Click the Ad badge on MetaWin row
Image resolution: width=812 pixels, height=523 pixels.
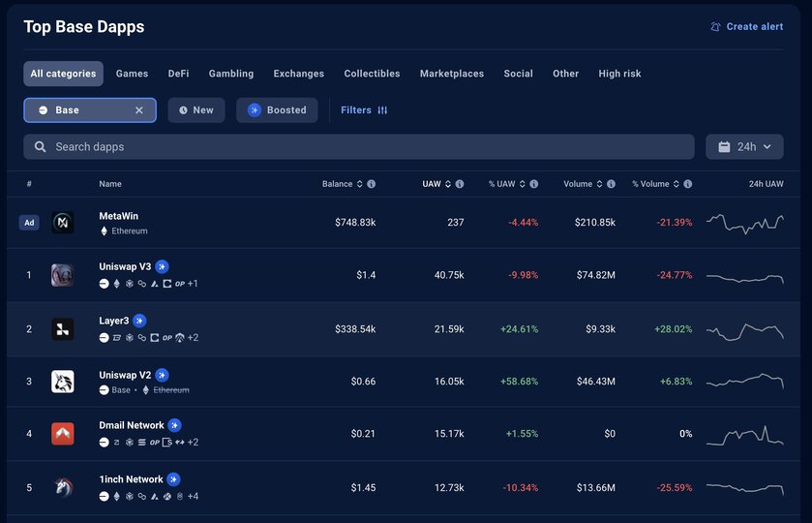click(x=29, y=223)
